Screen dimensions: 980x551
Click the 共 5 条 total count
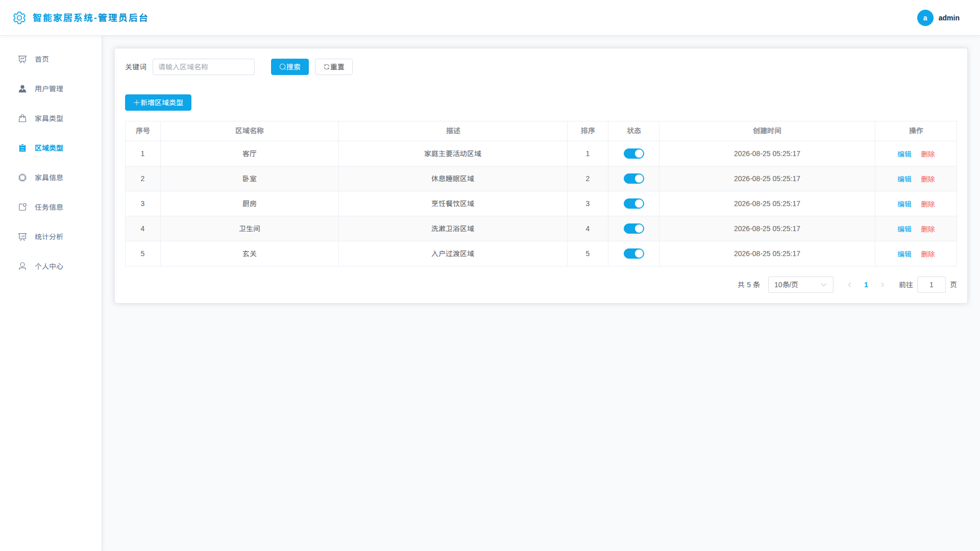[749, 285]
